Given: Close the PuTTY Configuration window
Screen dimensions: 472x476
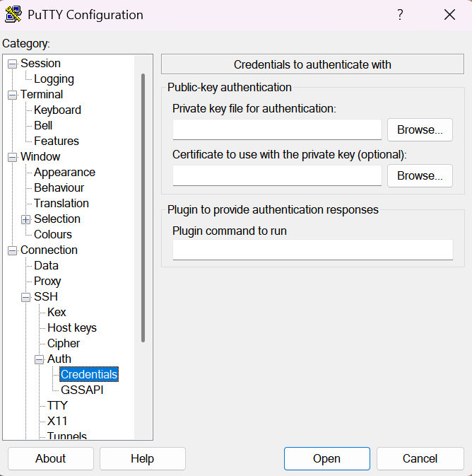Looking at the screenshot, I should click(x=449, y=15).
